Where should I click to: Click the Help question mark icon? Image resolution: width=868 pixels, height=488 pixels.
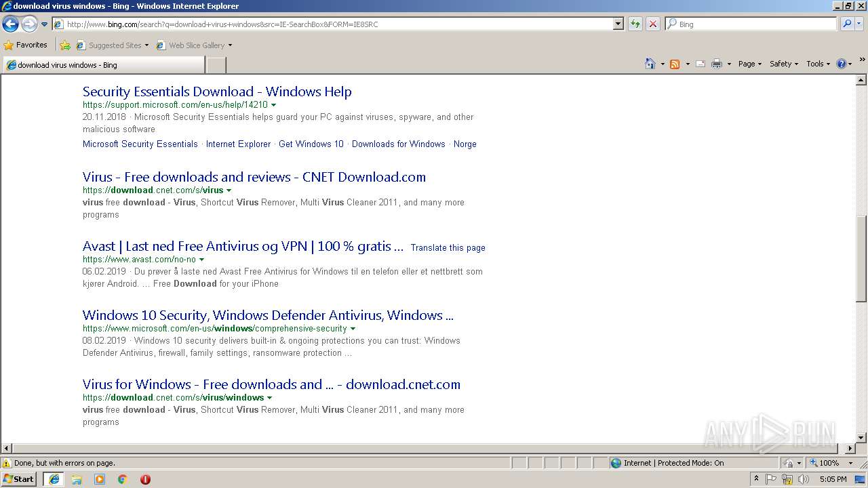click(x=842, y=64)
